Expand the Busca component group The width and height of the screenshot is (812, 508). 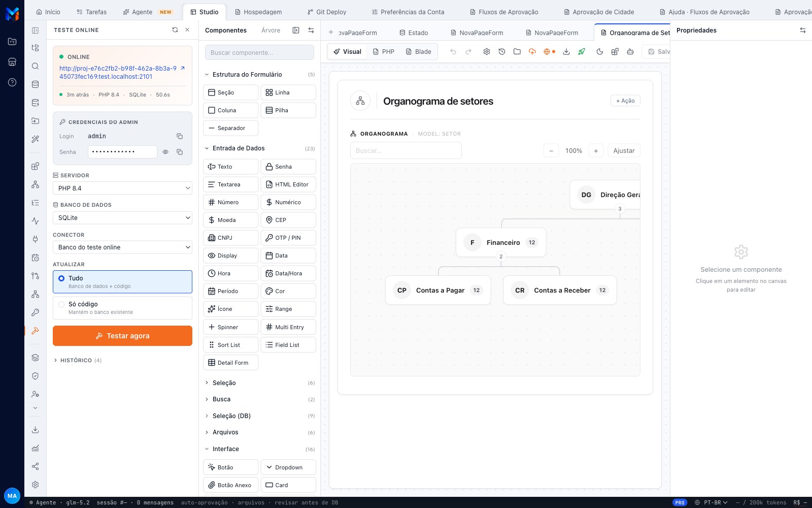259,399
